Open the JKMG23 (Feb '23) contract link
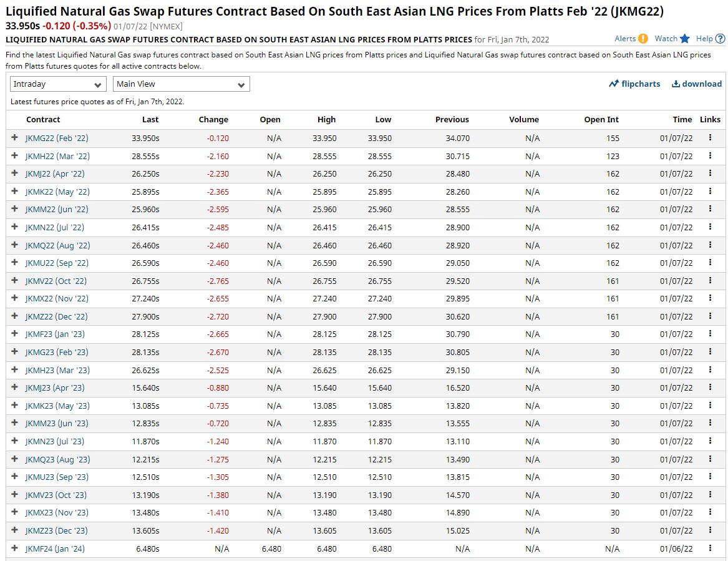This screenshot has height=561, width=728. click(57, 352)
